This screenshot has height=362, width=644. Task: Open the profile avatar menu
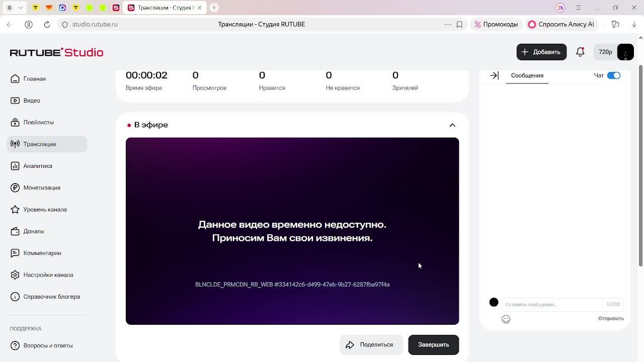point(625,52)
